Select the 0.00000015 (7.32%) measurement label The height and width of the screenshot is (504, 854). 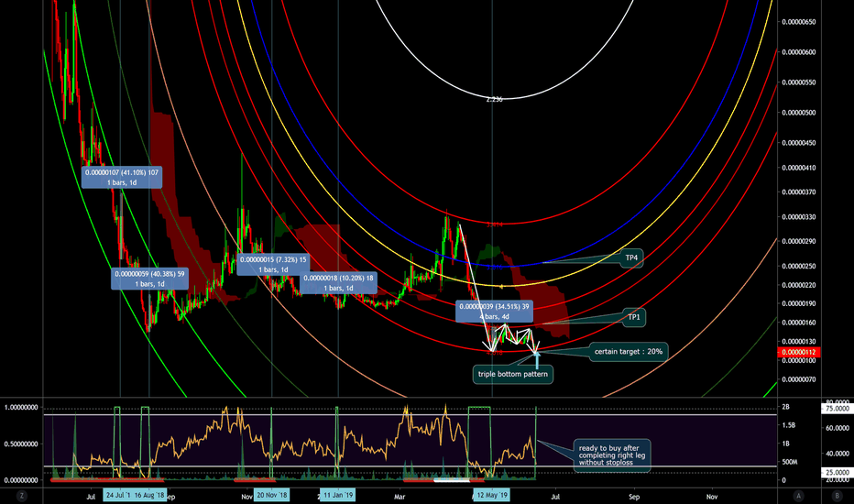click(273, 265)
